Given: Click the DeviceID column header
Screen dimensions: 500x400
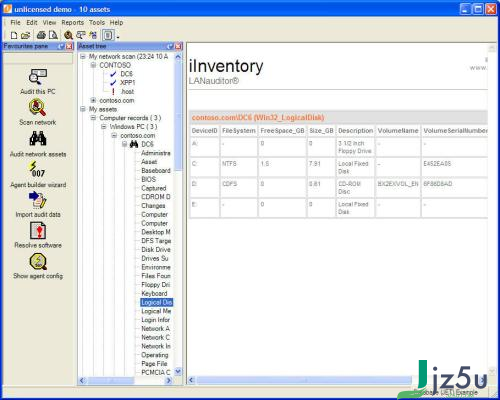Looking at the screenshot, I should (205, 131).
